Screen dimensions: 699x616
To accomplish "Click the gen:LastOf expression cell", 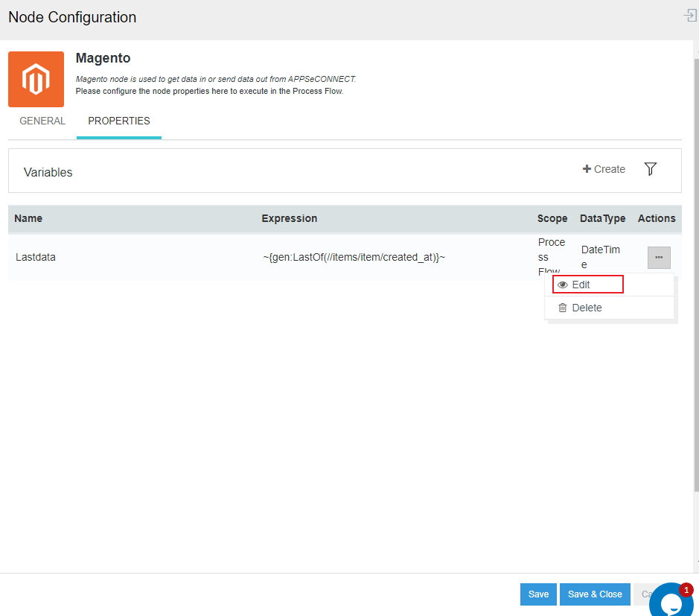I will [353, 257].
